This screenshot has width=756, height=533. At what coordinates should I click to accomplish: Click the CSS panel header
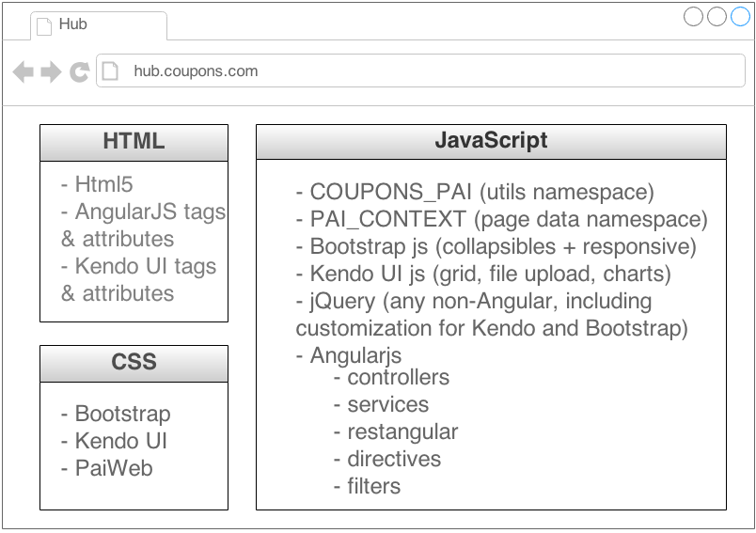[x=134, y=364]
